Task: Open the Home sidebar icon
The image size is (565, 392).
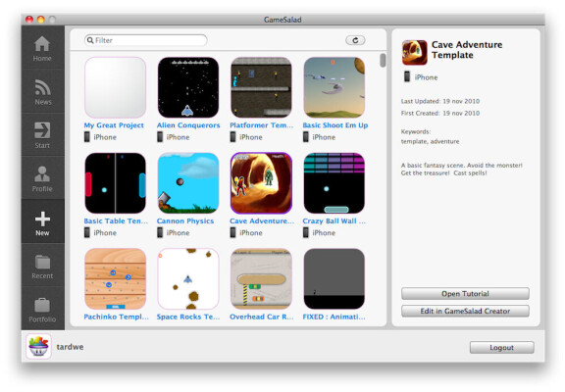Action: 42,44
